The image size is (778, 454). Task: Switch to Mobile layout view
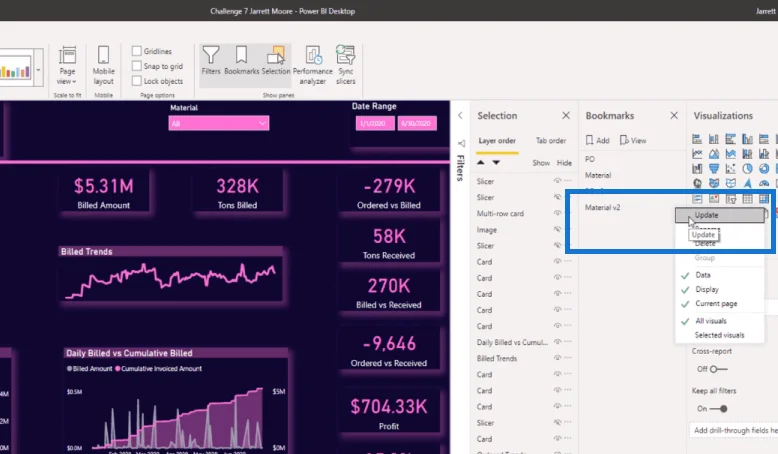pos(104,65)
